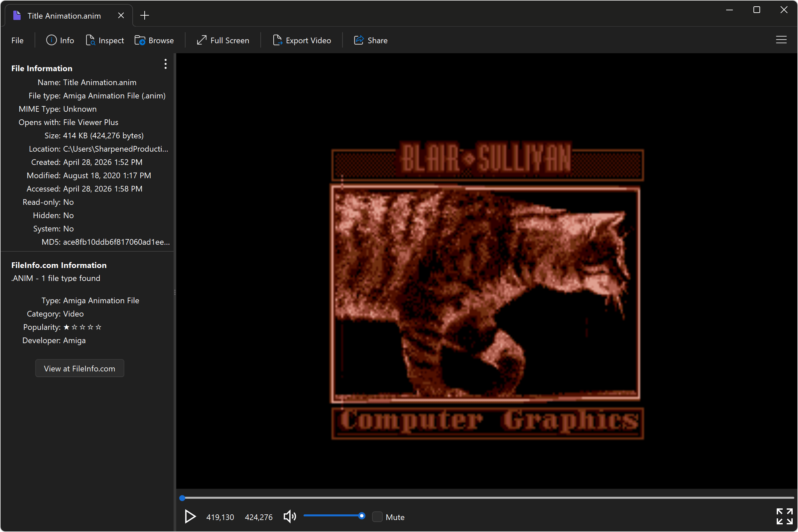798x532 pixels.
Task: Adjust the volume slider
Action: [334, 516]
